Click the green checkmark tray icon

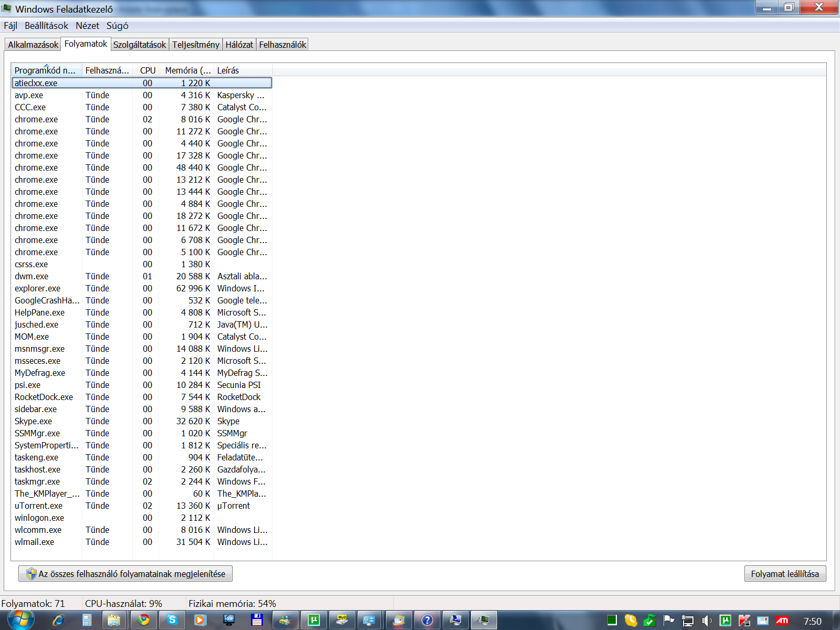point(649,621)
